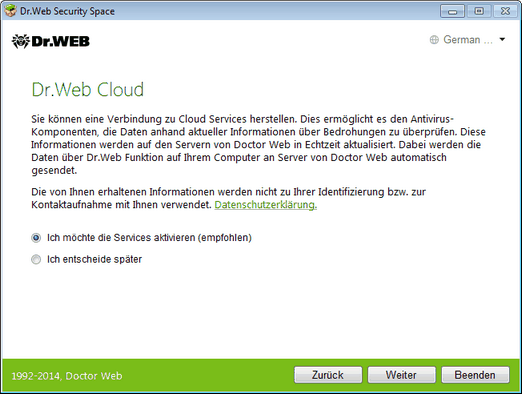522x394 pixels.
Task: Click the Zurück button
Action: click(328, 375)
